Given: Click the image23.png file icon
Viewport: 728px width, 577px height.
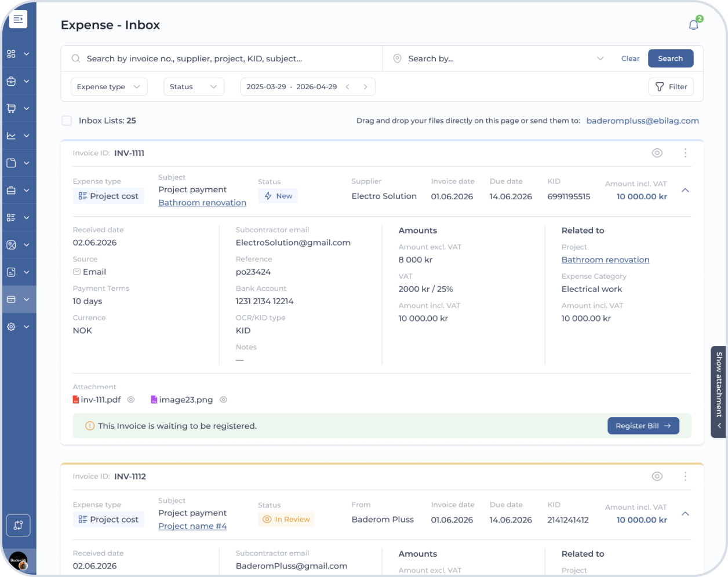Looking at the screenshot, I should [154, 400].
